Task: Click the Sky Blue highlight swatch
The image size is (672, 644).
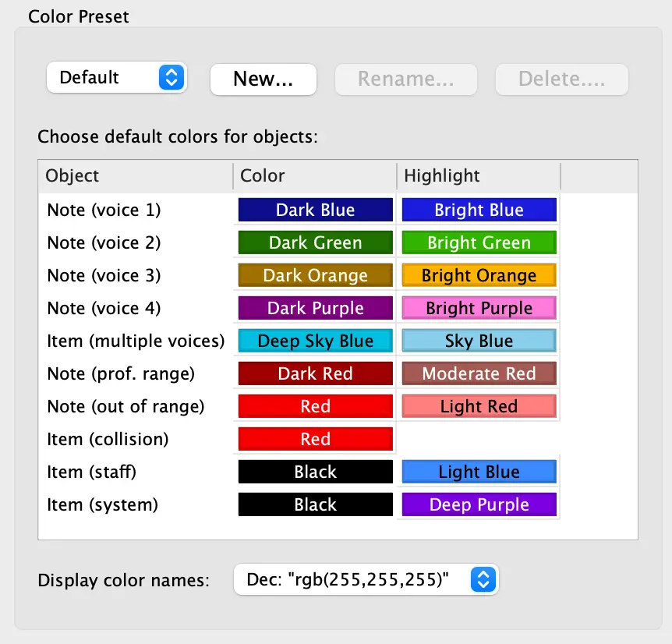Action: (479, 341)
